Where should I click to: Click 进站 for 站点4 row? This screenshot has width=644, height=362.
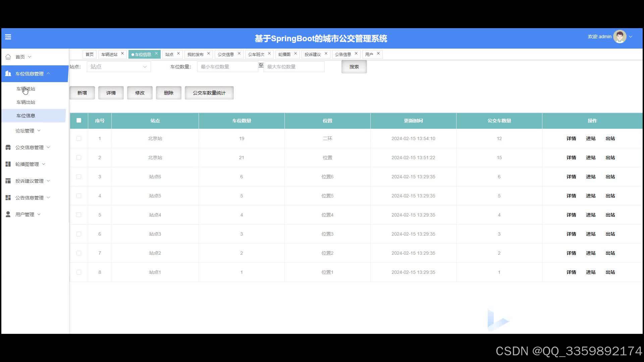point(591,215)
